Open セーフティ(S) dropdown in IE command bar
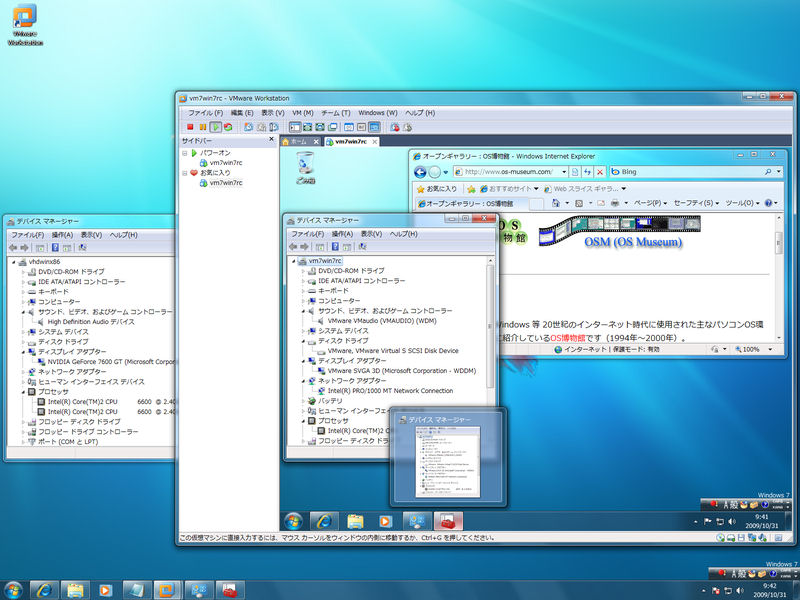The width and height of the screenshot is (800, 600). (x=696, y=203)
